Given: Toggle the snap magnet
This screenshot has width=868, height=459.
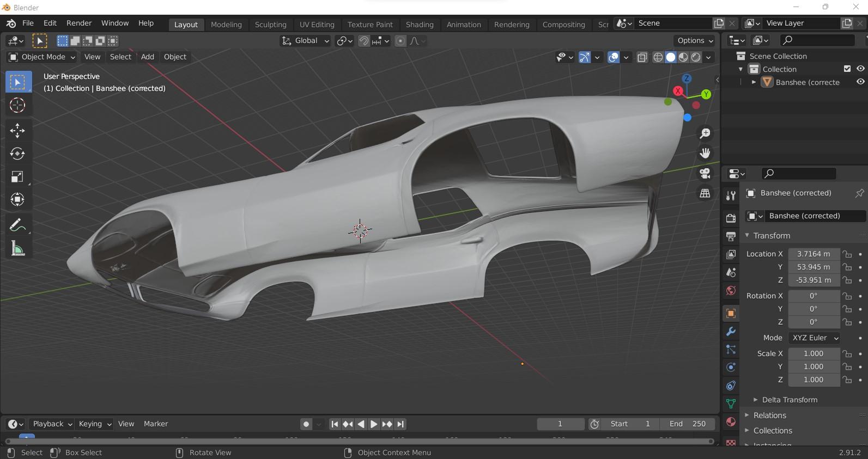Looking at the screenshot, I should [363, 41].
